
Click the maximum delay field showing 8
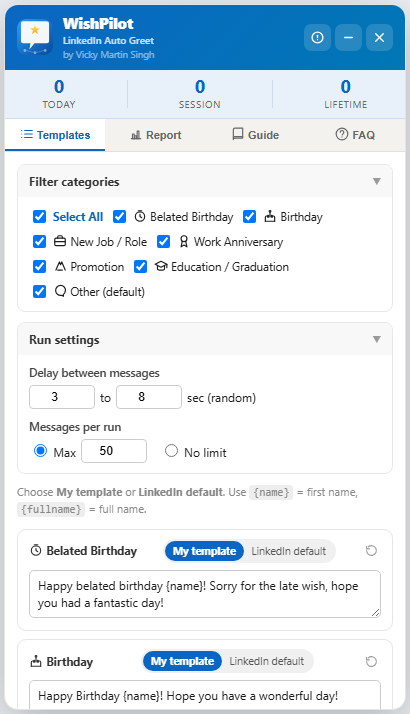click(149, 397)
